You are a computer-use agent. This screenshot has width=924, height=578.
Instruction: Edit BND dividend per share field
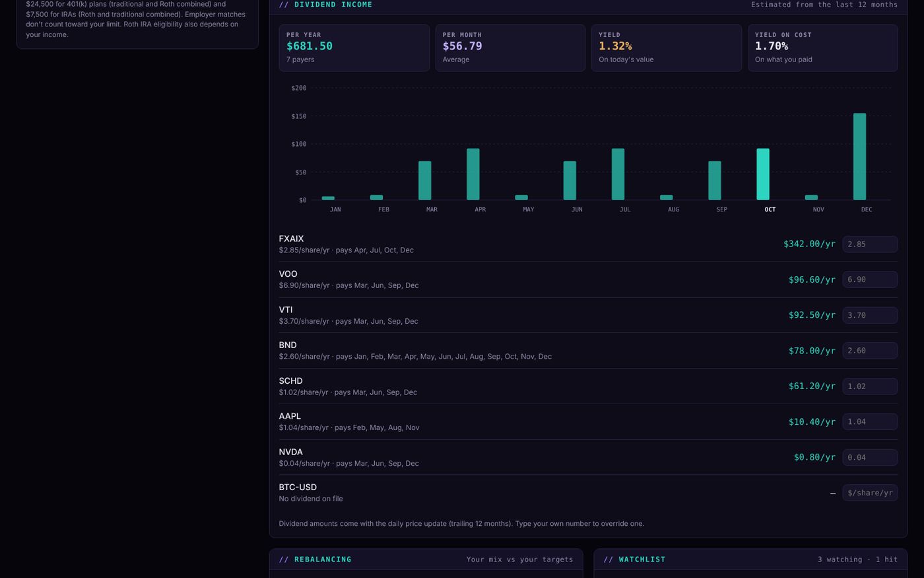(x=870, y=351)
